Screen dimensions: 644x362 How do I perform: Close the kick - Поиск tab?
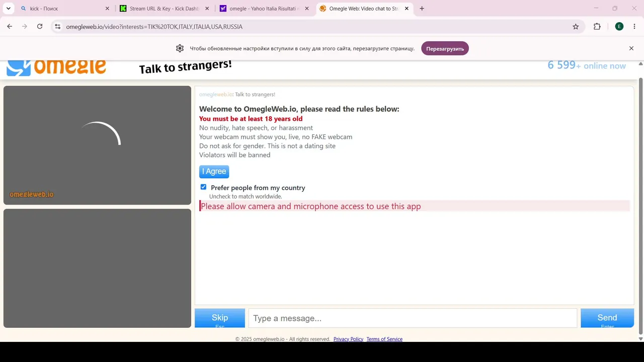[107, 9]
